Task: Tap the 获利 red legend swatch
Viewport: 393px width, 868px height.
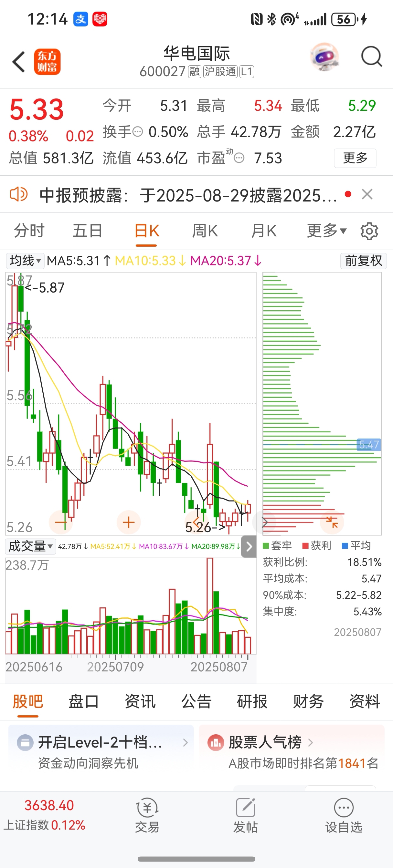Action: pos(306,545)
